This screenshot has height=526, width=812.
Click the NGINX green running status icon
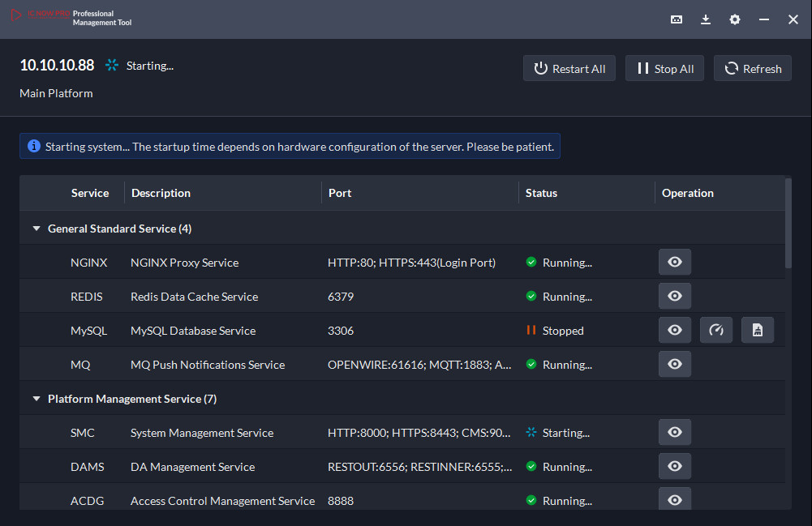(x=531, y=263)
